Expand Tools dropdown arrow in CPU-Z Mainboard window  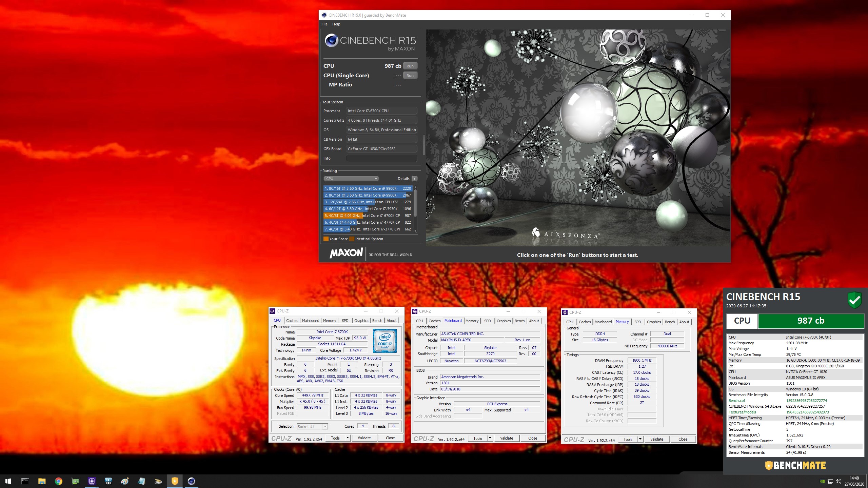[x=490, y=438]
